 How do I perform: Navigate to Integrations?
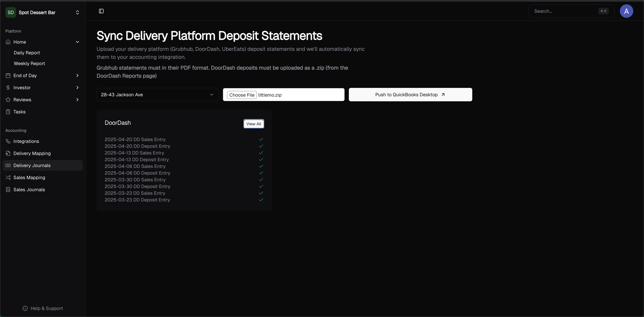coord(43,141)
